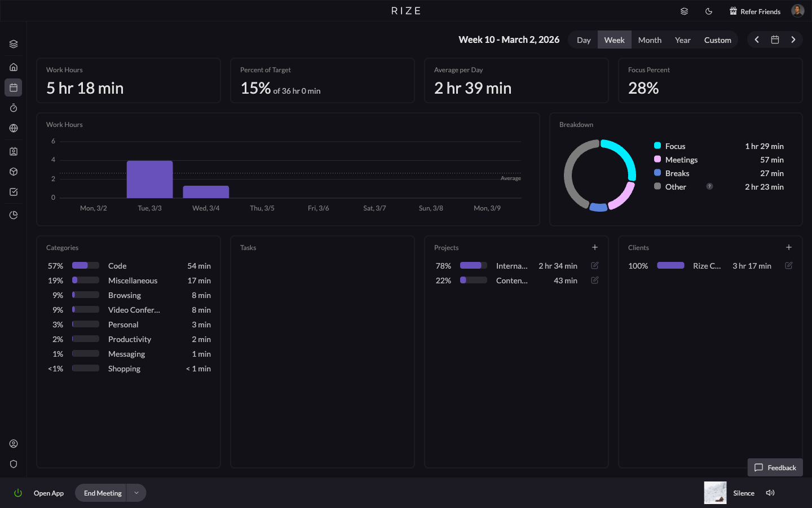Open the pie chart reports view
Viewport: 812px width, 508px height.
[x=13, y=215]
